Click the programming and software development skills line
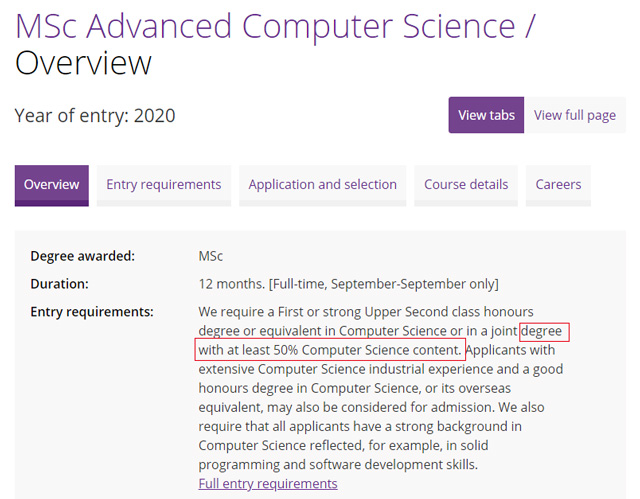Viewport: 640px width, 499px height. 338,465
